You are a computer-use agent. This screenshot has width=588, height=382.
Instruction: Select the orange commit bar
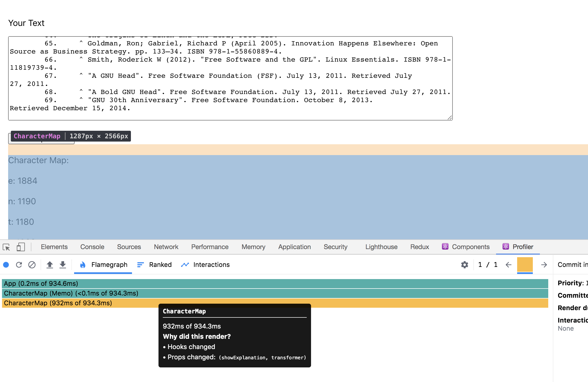(525, 265)
